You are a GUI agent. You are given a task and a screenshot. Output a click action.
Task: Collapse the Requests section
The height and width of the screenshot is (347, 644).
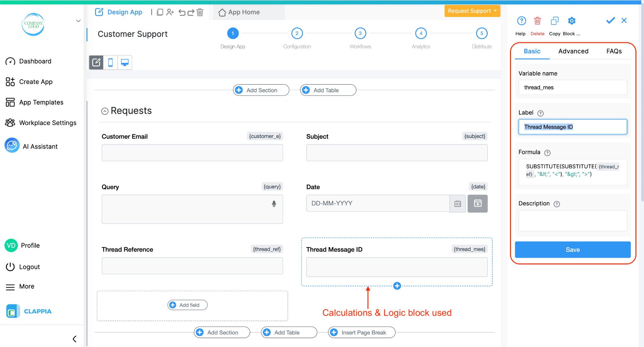coord(105,111)
